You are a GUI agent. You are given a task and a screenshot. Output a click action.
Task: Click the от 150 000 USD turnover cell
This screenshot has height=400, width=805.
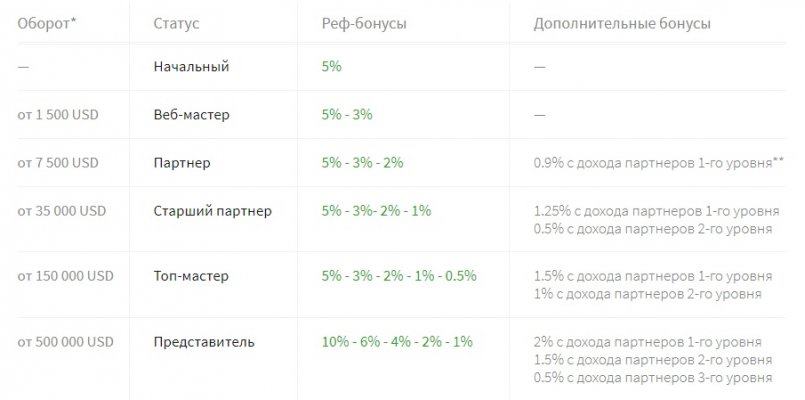click(x=65, y=276)
